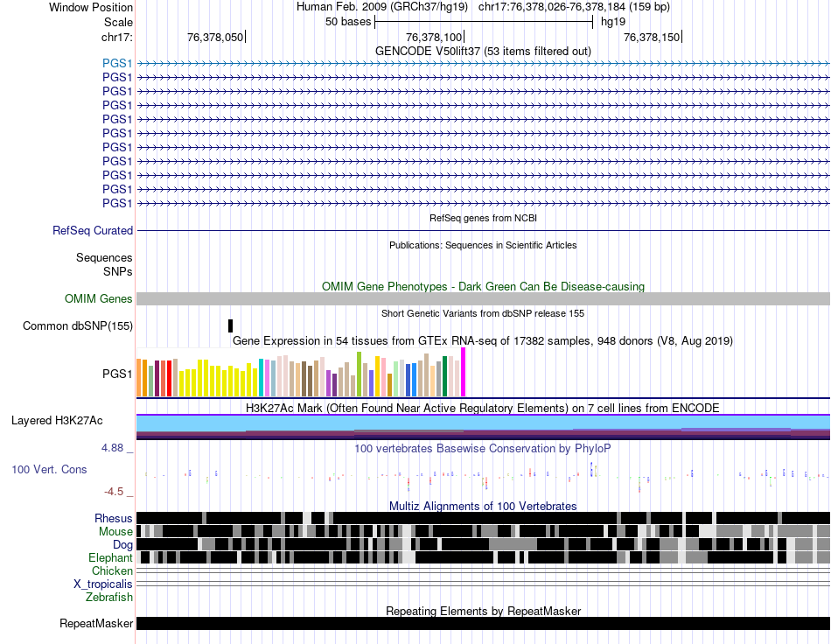Image resolution: width=831 pixels, height=644 pixels.
Task: Click the black RepeatMasker element bar
Action: point(483,623)
